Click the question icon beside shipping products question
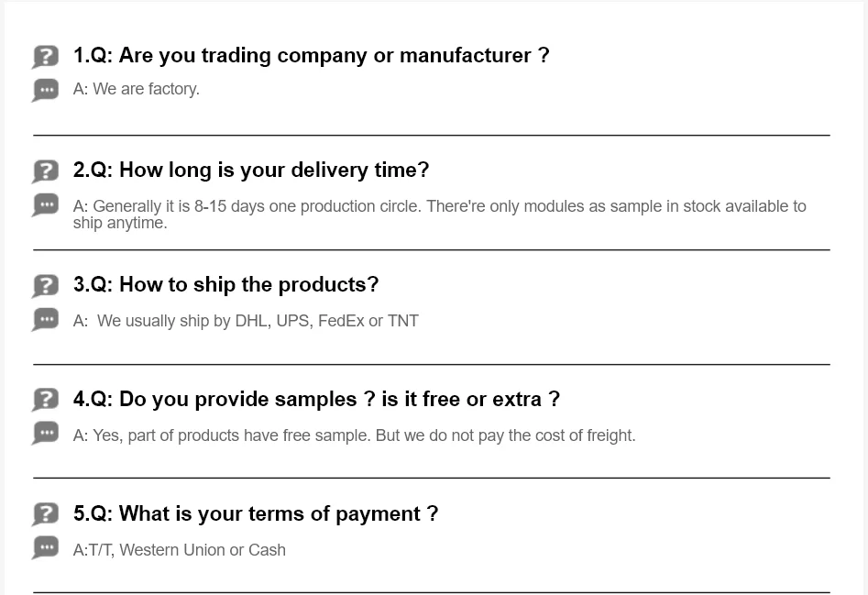The image size is (868, 595). click(45, 285)
